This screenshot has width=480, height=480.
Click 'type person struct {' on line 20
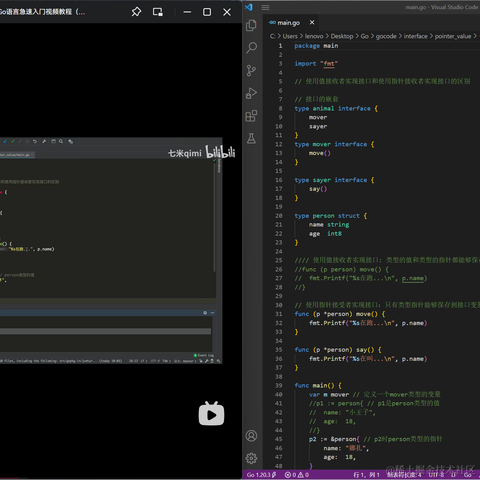[x=331, y=216]
